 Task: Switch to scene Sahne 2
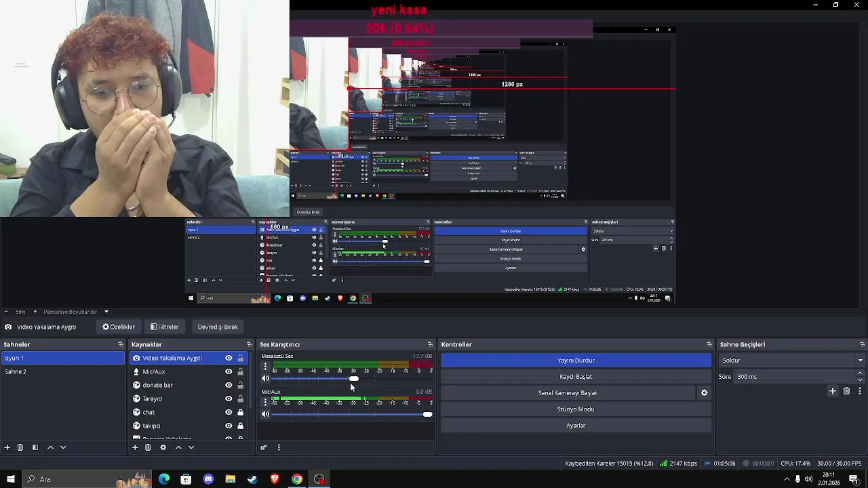[x=62, y=371]
